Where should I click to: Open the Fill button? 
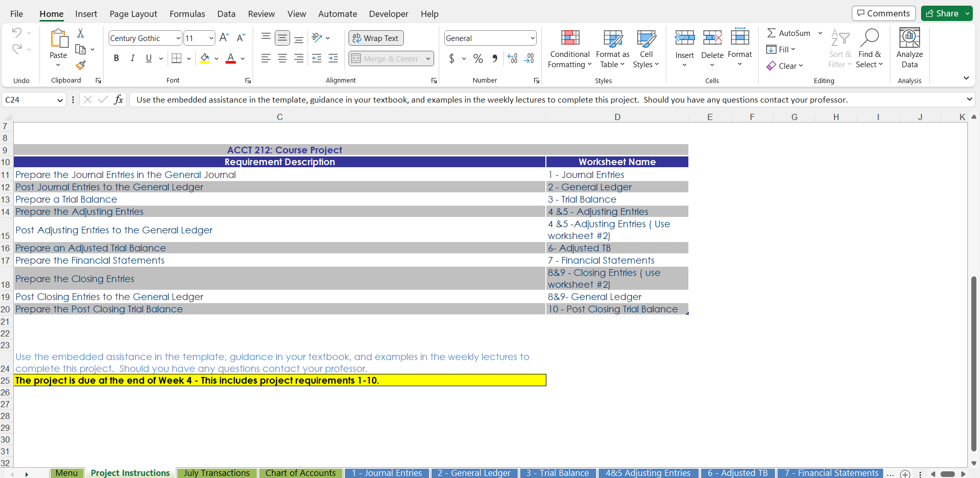781,49
